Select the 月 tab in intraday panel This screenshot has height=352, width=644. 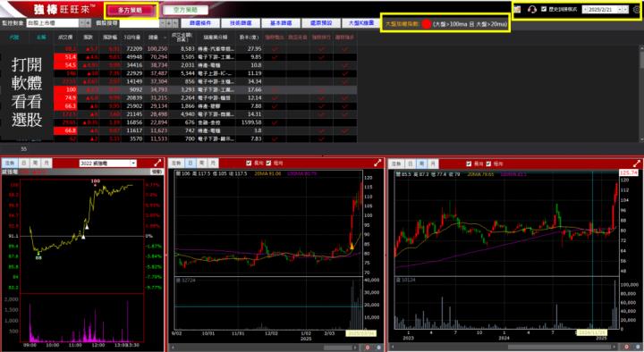tap(47, 163)
